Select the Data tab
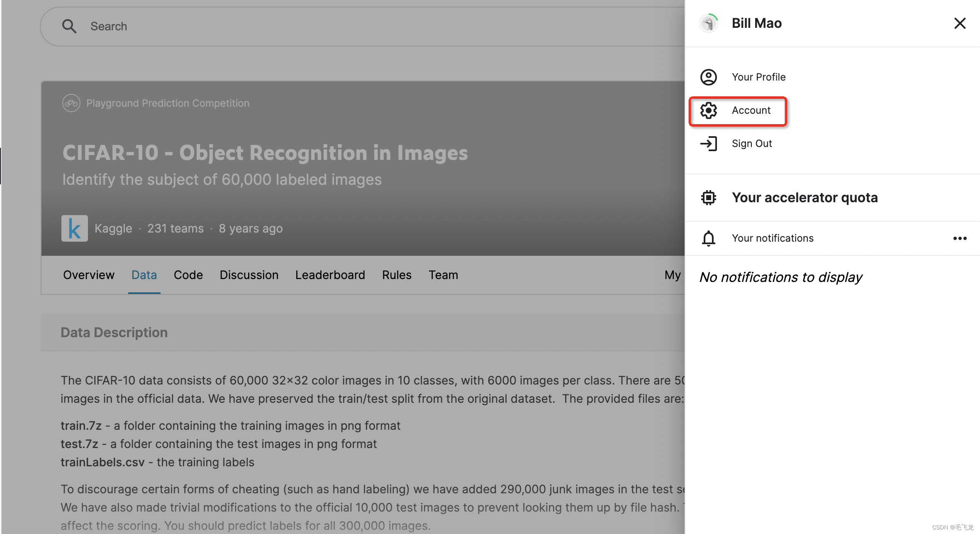 (144, 275)
